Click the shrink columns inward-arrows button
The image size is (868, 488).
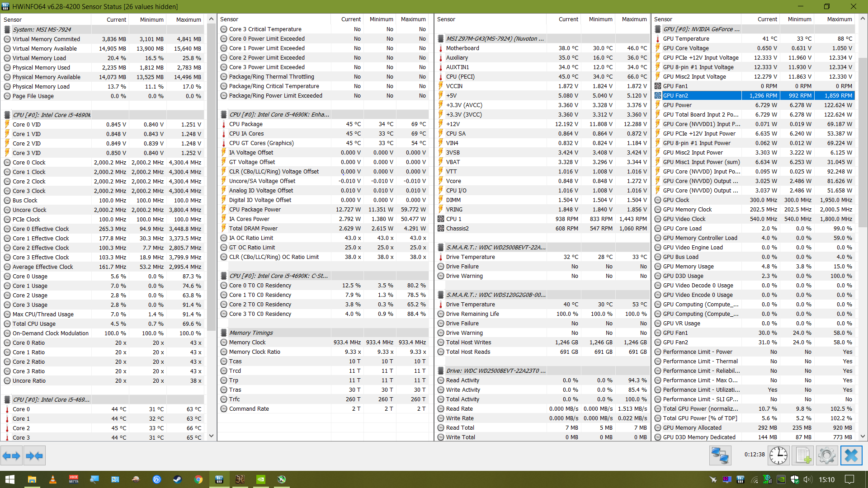pos(34,456)
